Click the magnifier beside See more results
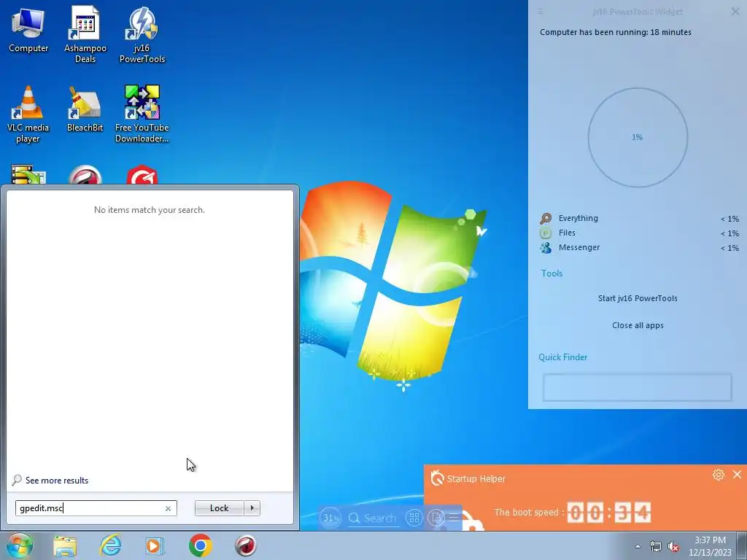 pos(17,480)
